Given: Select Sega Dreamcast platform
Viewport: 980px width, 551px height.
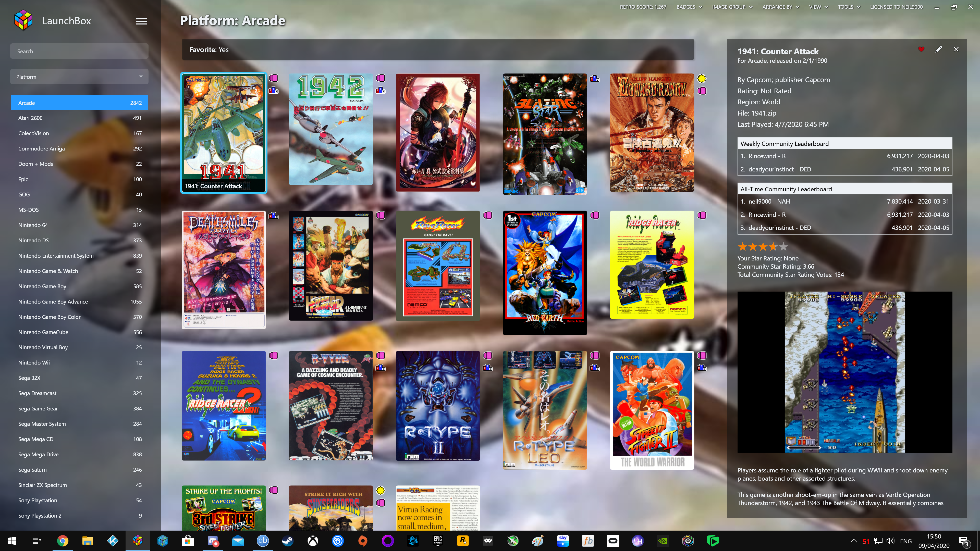Looking at the screenshot, I should (79, 393).
